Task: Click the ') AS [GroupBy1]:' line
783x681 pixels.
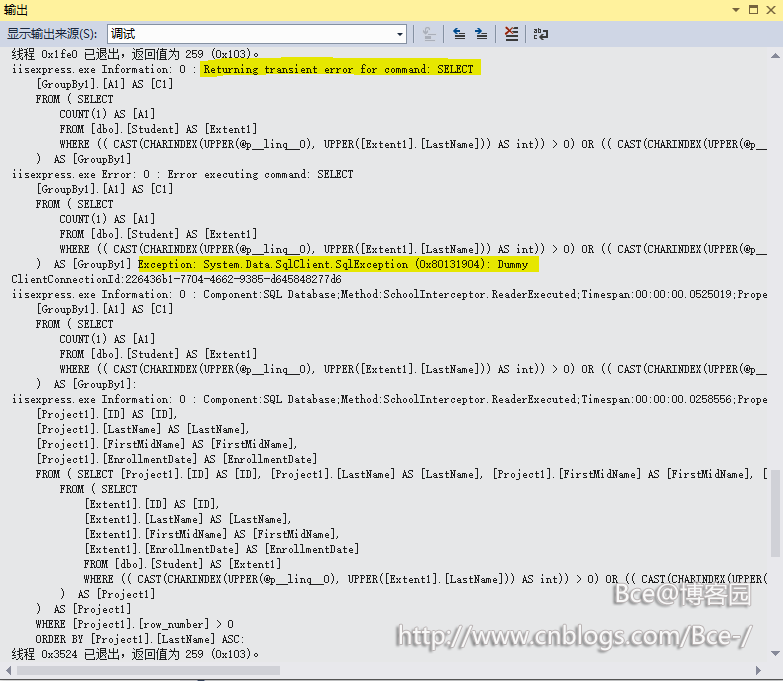Action: [x=86, y=384]
